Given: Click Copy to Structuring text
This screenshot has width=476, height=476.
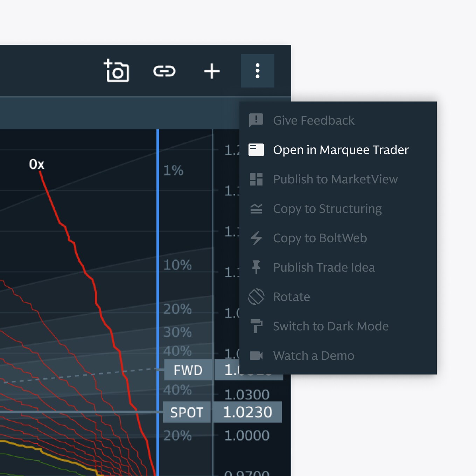Looking at the screenshot, I should click(x=327, y=209).
